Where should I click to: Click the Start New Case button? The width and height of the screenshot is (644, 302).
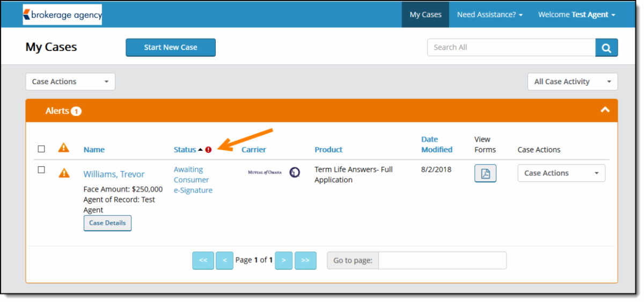pyautogui.click(x=171, y=47)
